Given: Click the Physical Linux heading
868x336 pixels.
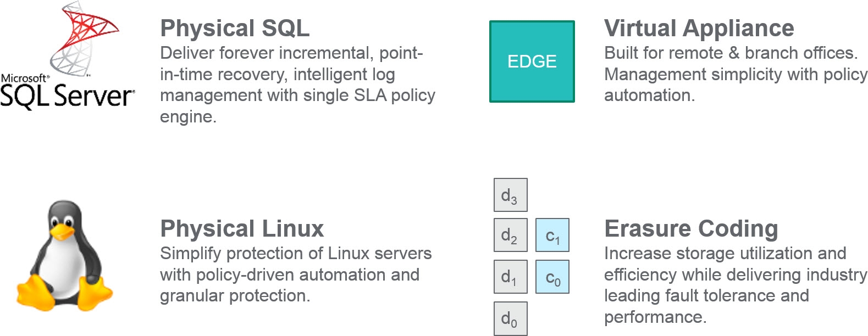Looking at the screenshot, I should point(242,229).
